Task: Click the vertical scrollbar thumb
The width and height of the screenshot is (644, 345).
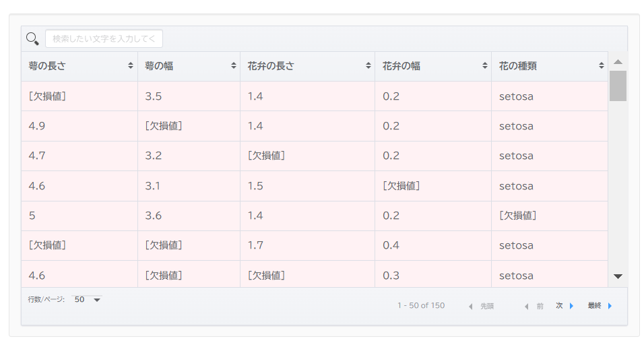Action: click(618, 86)
